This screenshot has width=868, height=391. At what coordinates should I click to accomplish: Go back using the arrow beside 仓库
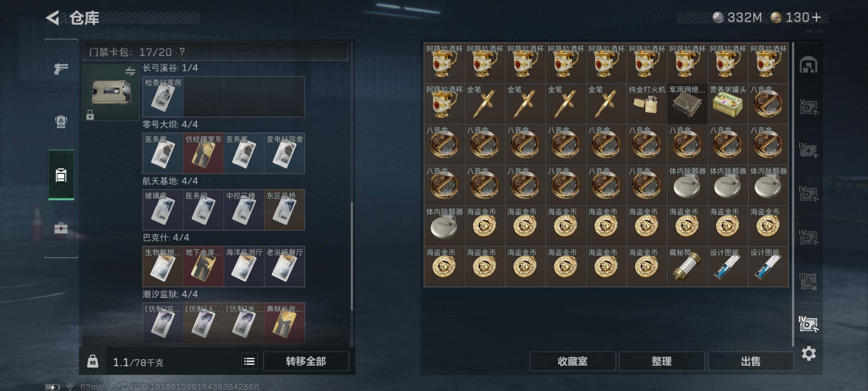pos(53,18)
